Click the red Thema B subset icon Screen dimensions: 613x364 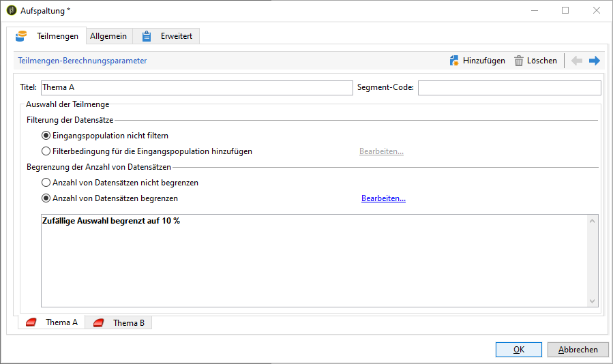point(99,323)
